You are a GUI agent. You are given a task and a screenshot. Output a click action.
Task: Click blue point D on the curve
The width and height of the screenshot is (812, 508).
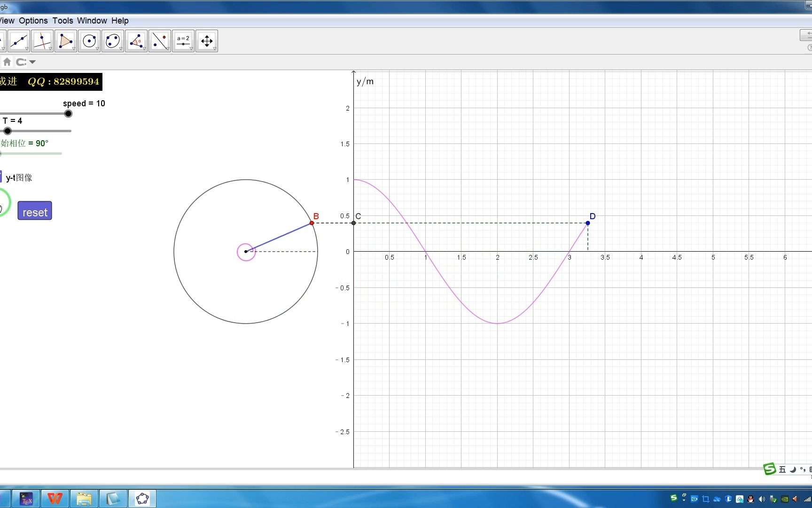[588, 223]
